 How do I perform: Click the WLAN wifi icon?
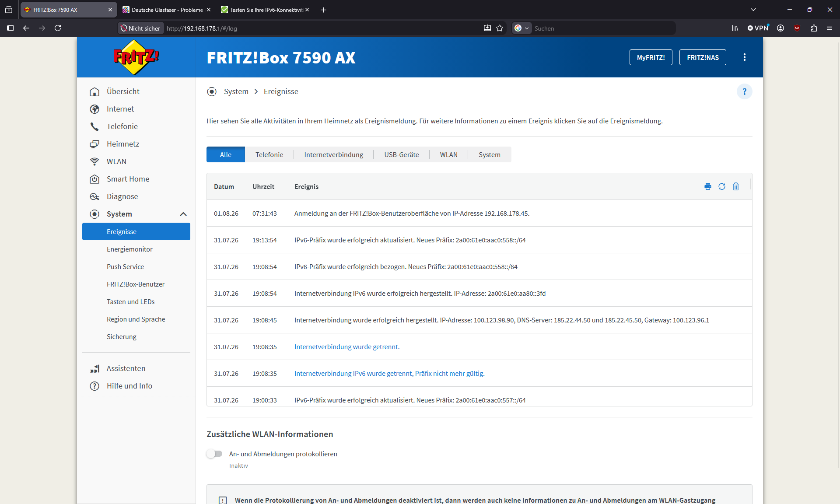point(94,161)
